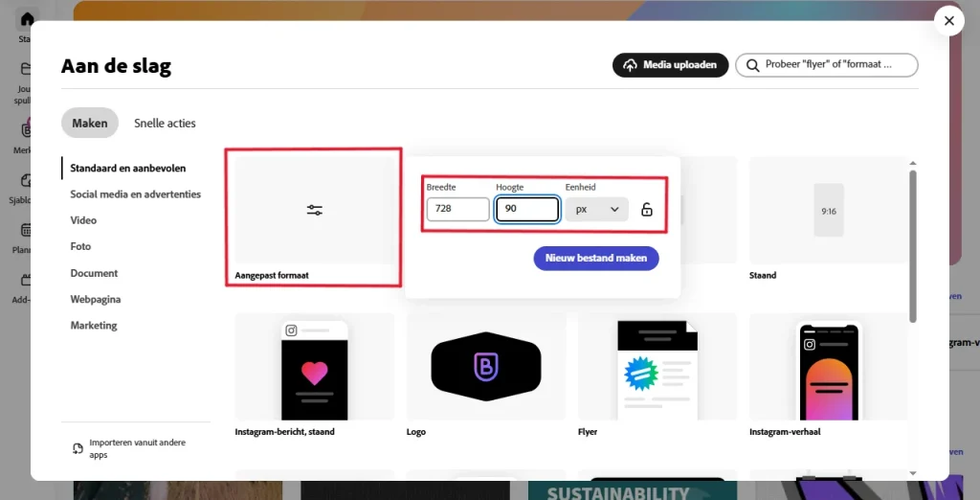
Task: Click the cloud upload icon
Action: pos(630,65)
